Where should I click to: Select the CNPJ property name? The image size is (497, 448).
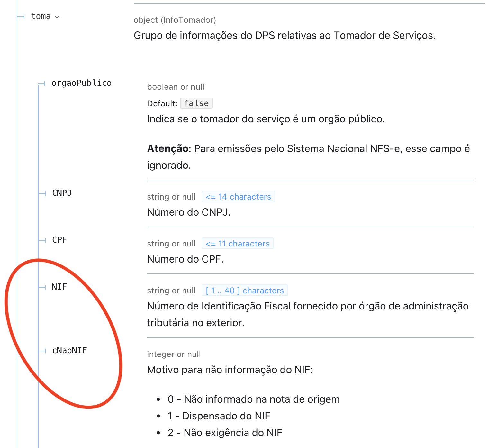(62, 193)
